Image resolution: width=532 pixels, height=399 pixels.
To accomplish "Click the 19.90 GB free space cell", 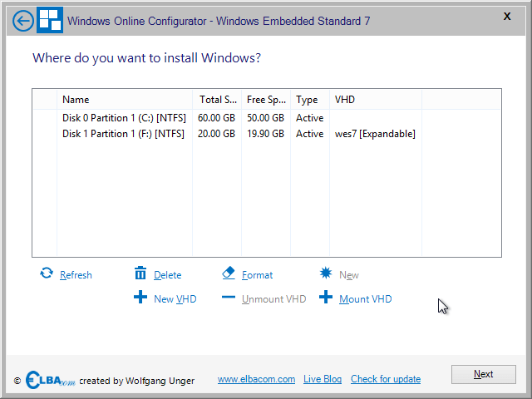I will [x=265, y=134].
